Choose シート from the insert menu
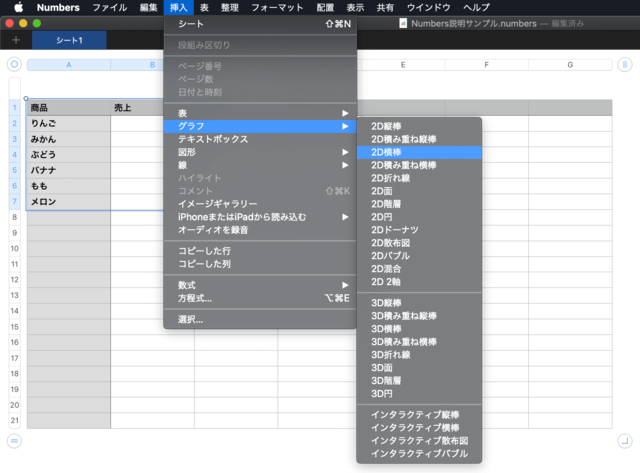 point(260,24)
